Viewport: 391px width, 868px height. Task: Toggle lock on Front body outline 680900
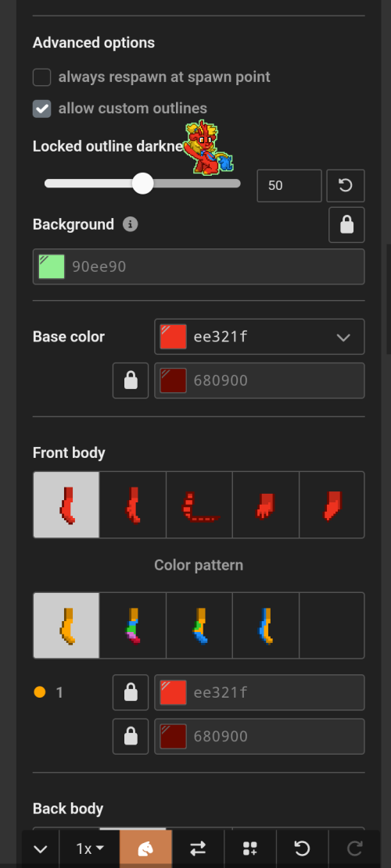coord(131,736)
